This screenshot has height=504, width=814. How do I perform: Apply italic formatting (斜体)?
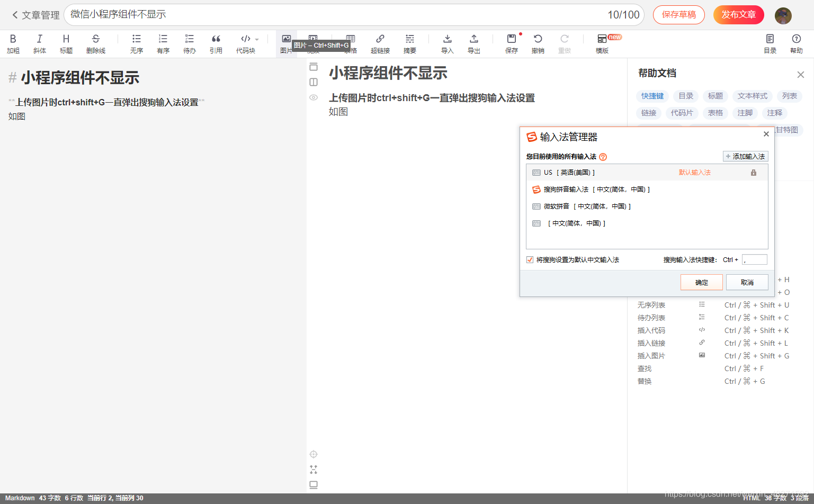(40, 43)
